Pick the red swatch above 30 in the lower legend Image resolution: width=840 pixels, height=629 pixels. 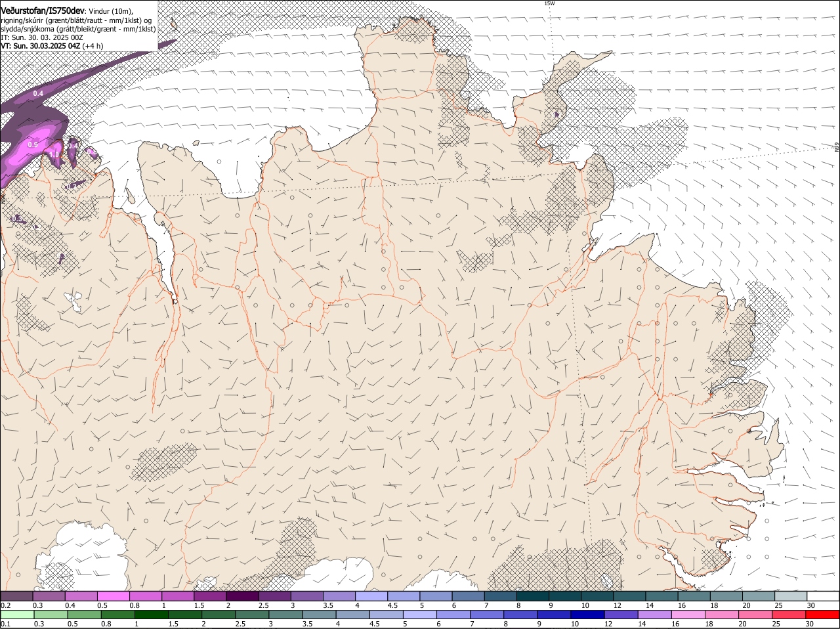[823, 615]
